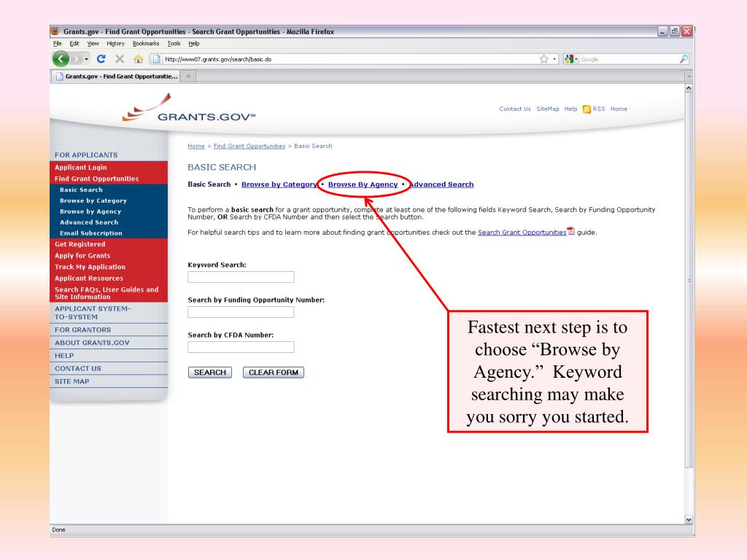Open the Contact Us header link
Viewport: 747px width, 560px height.
pyautogui.click(x=514, y=109)
